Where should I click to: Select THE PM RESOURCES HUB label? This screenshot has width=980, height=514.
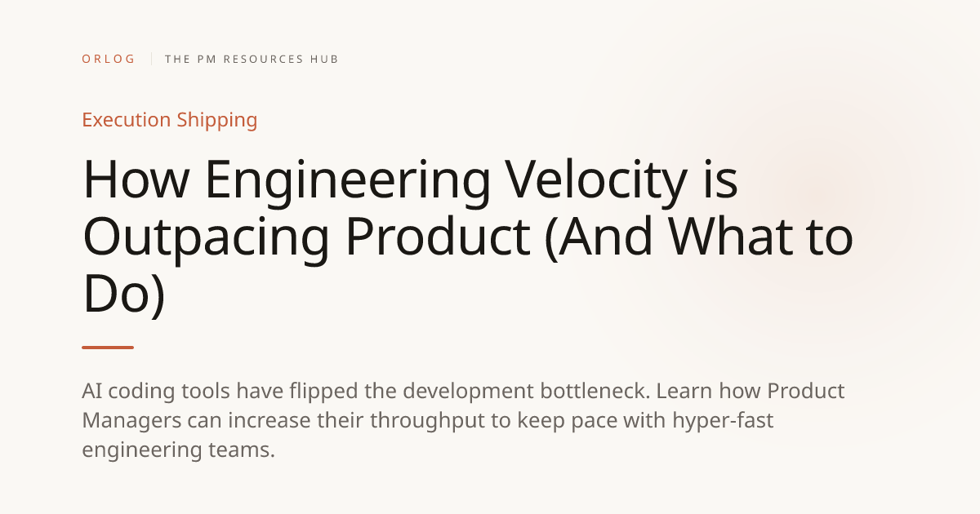tap(252, 60)
